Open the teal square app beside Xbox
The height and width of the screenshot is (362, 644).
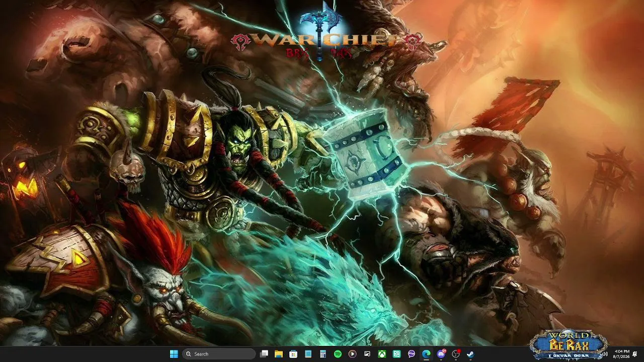[x=397, y=354]
